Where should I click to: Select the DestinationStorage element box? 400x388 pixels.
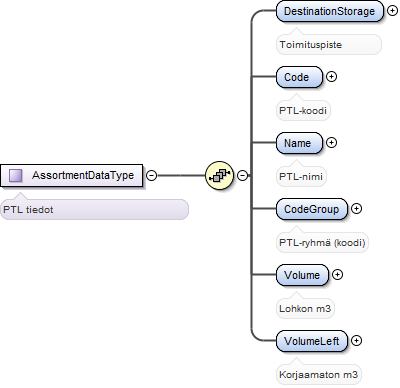pos(330,11)
